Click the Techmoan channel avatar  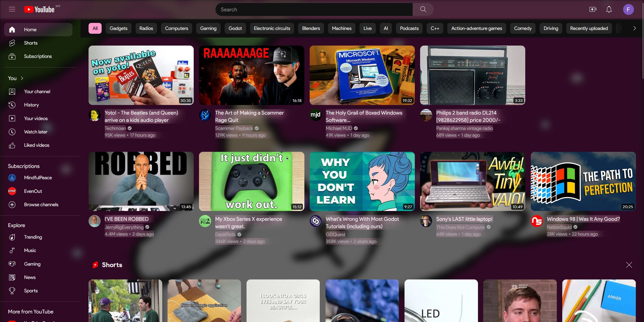[x=95, y=115]
